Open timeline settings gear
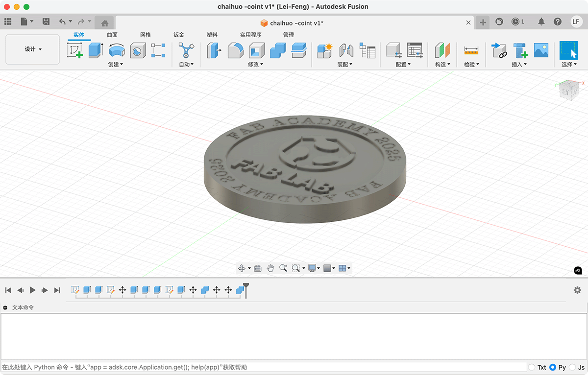588x375 pixels. (577, 290)
